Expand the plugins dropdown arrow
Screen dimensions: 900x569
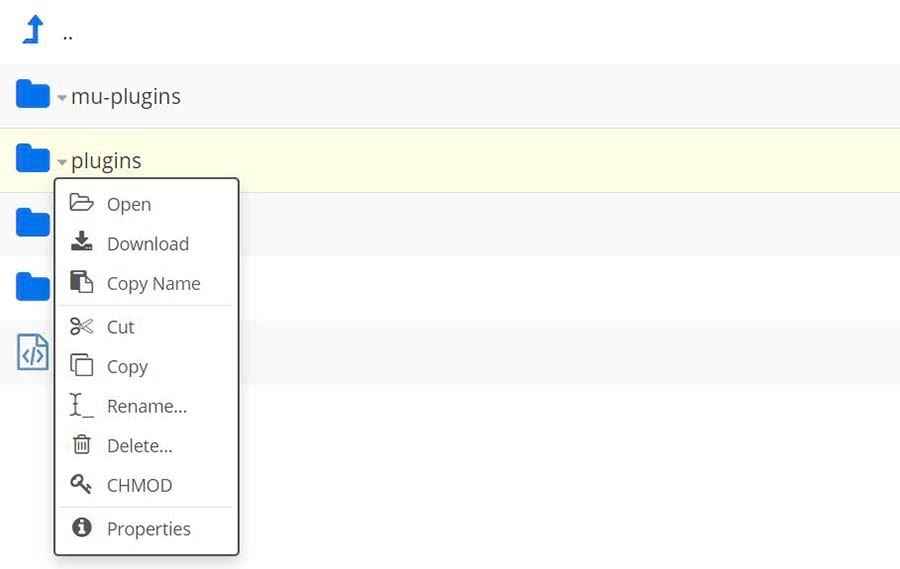62,162
